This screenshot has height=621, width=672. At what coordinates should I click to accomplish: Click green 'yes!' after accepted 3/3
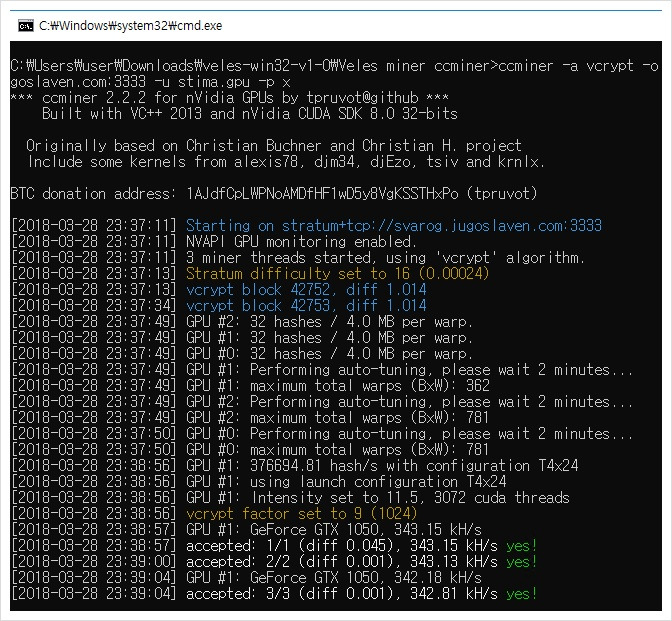coord(522,594)
